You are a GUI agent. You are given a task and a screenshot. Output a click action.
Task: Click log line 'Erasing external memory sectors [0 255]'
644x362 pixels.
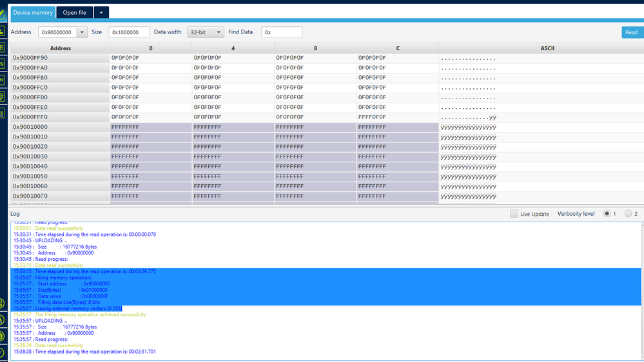point(68,309)
